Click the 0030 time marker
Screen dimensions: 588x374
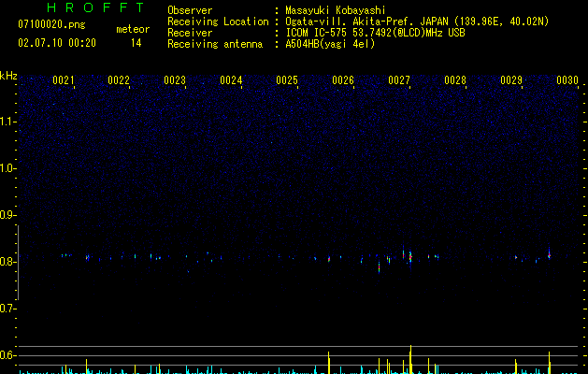tap(567, 80)
